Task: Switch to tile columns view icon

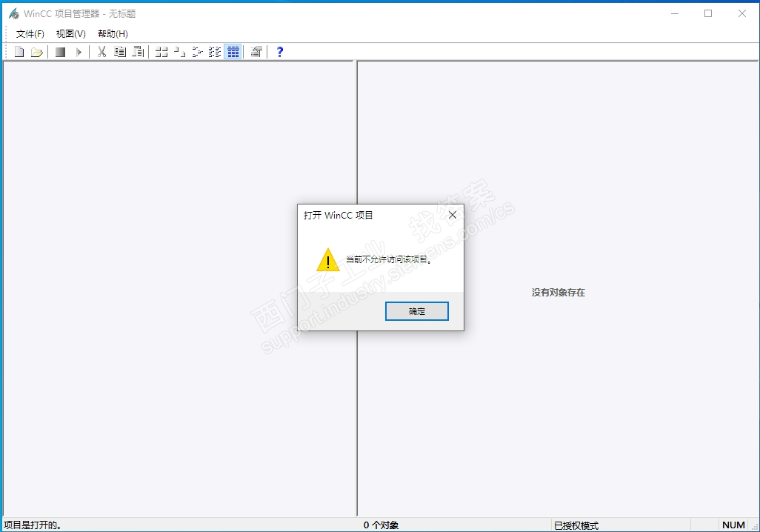Action: click(215, 52)
